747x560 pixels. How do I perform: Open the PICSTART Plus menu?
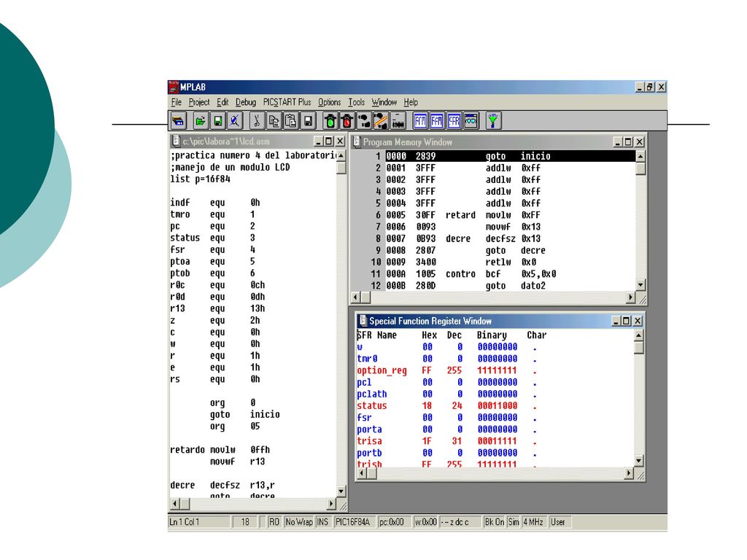click(287, 102)
